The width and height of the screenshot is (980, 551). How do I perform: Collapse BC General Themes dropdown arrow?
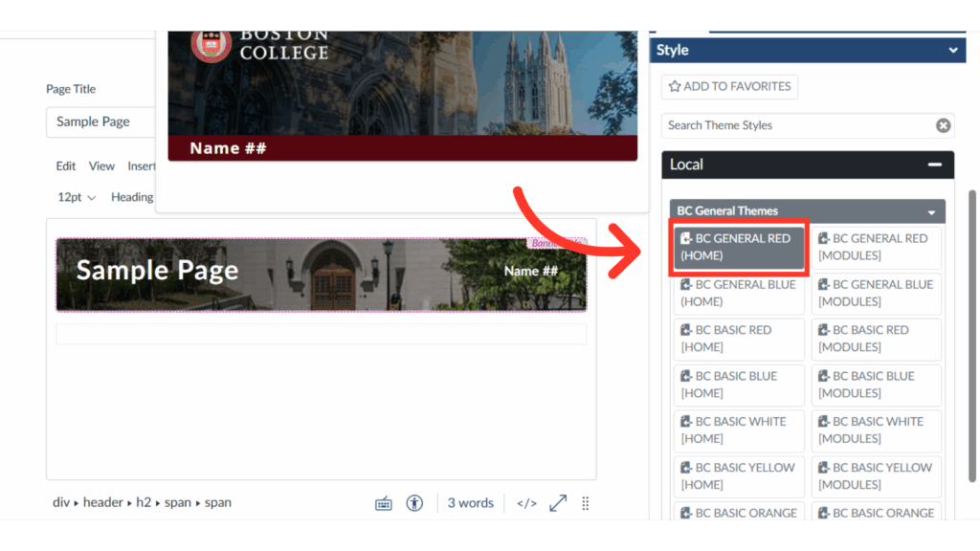click(x=931, y=212)
